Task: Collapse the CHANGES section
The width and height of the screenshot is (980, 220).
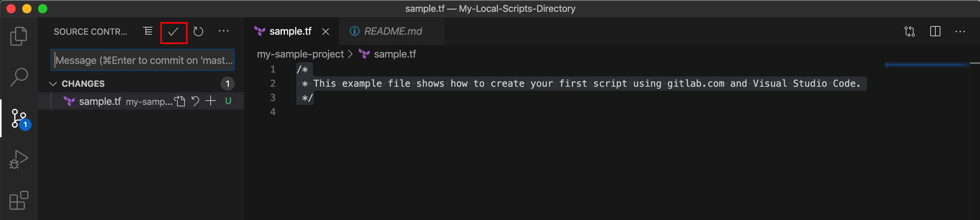Action: (53, 84)
